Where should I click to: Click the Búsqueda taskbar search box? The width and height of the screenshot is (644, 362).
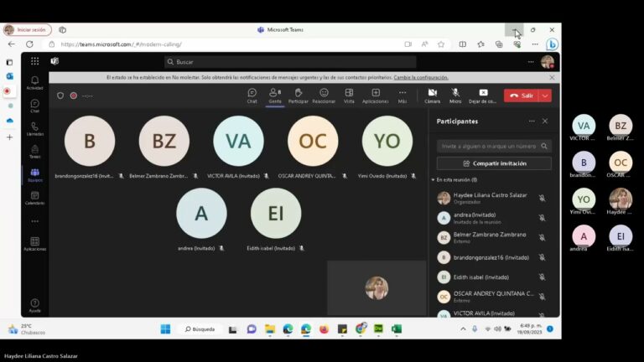(200, 329)
